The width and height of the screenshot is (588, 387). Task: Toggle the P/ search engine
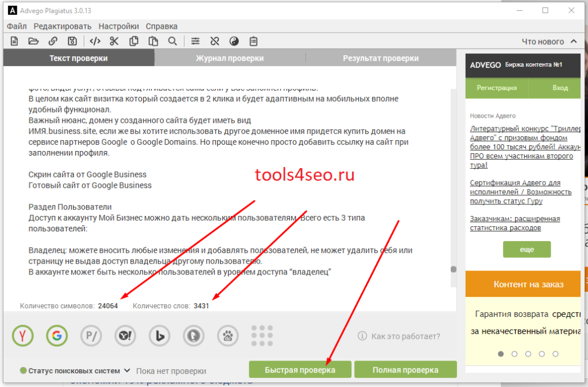91,336
